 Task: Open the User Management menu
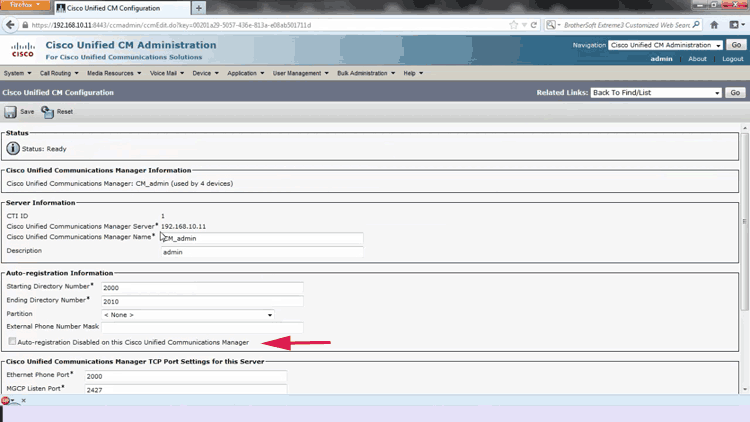(300, 73)
